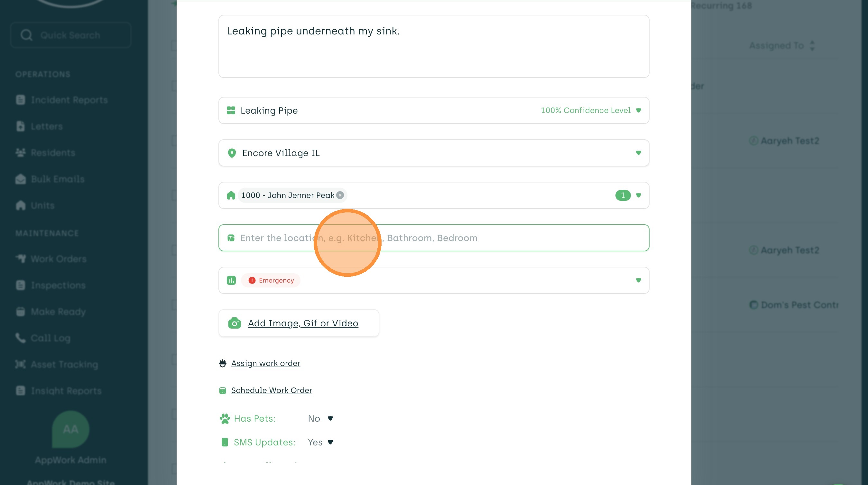Click the paw icon next to Has Pets
Screen dimensions: 868x485
[225, 419]
